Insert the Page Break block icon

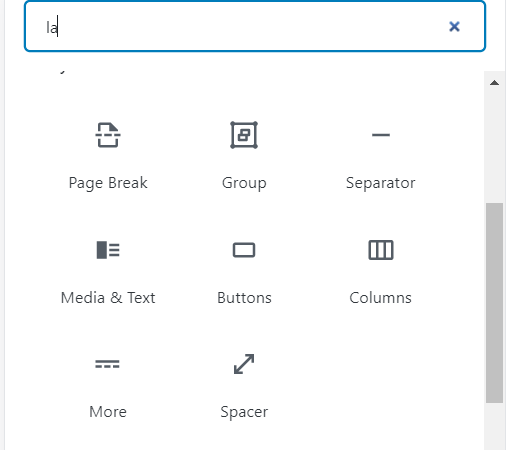tap(108, 135)
